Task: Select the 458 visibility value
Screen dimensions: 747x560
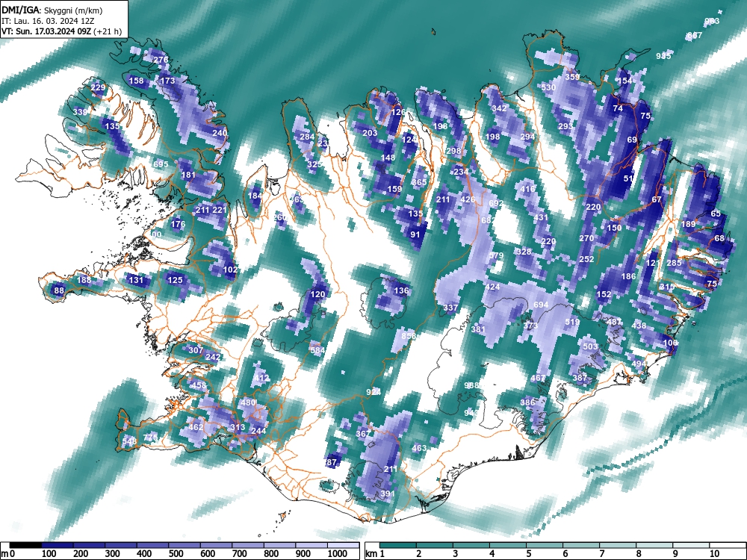Action: click(x=199, y=385)
